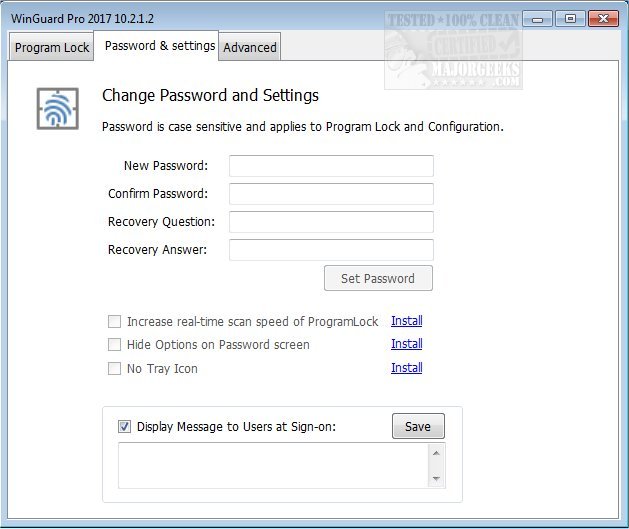Select the Password & settings tab
629x529 pixels.
point(159,46)
